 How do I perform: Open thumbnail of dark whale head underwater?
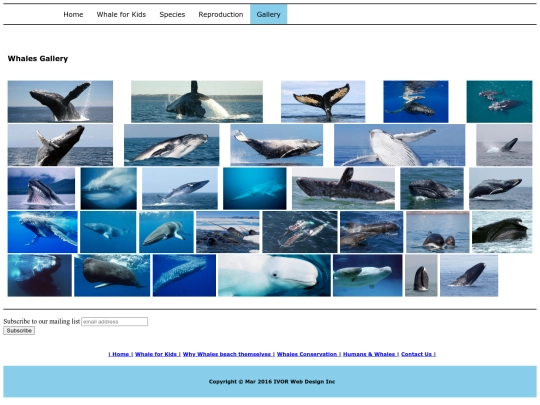pyautogui.click(x=40, y=276)
